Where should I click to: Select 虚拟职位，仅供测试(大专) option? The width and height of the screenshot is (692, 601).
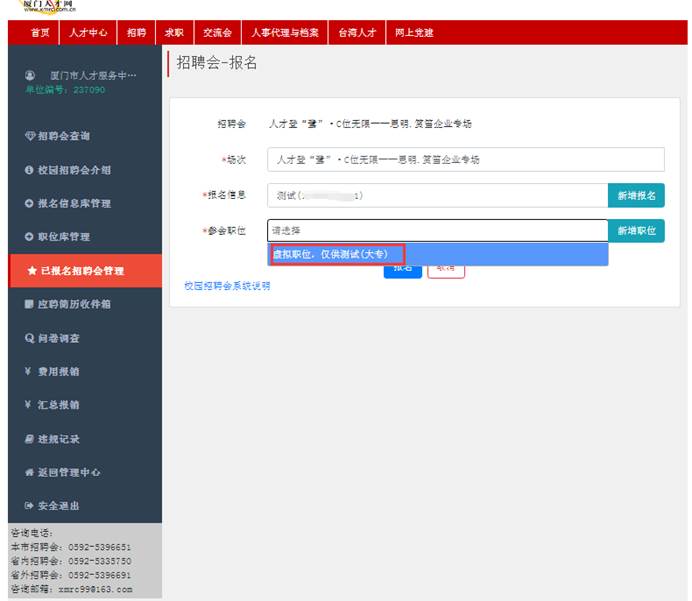335,254
